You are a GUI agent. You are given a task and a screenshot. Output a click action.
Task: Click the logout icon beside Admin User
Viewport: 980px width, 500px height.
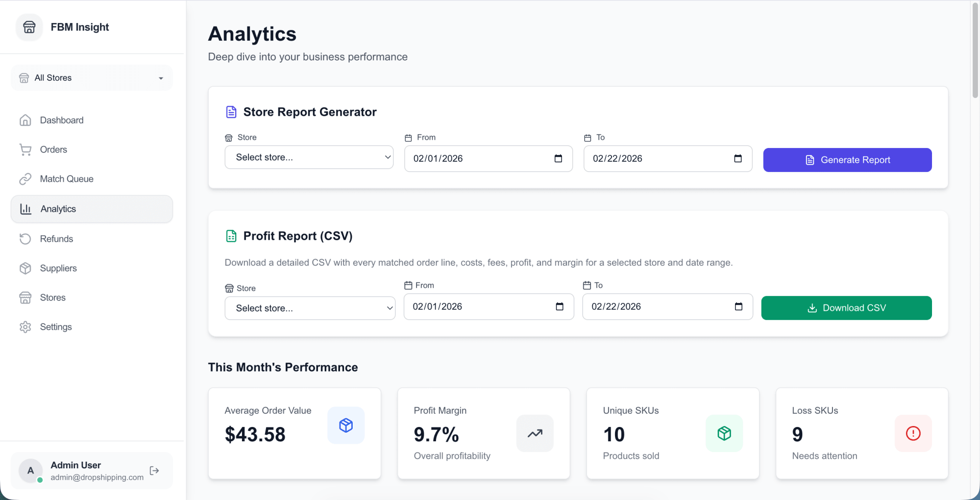(154, 470)
